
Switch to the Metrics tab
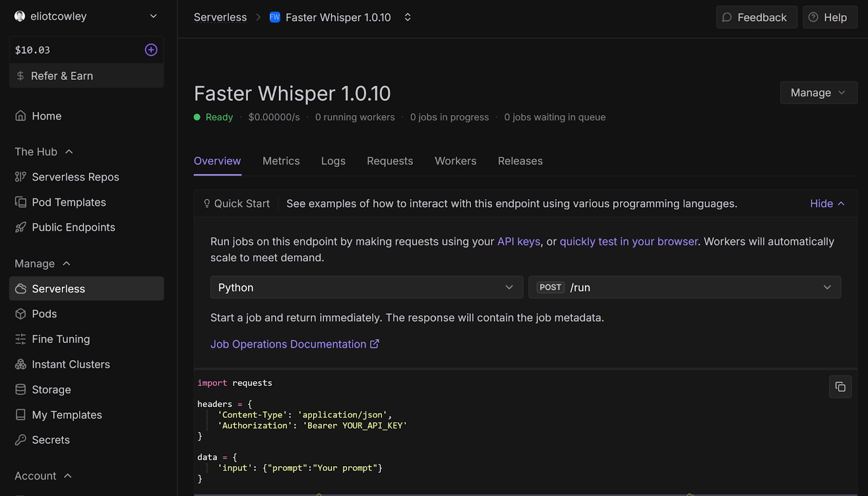(281, 161)
